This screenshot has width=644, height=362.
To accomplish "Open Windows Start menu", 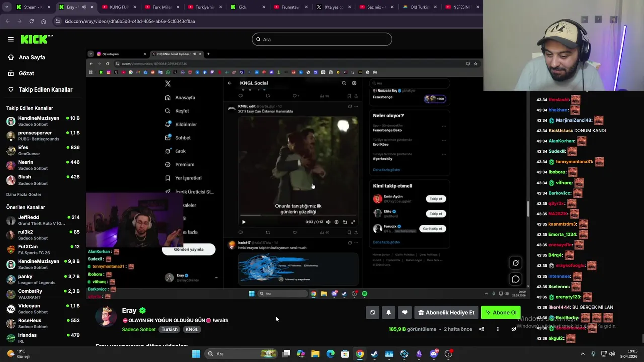I will tap(196, 354).
